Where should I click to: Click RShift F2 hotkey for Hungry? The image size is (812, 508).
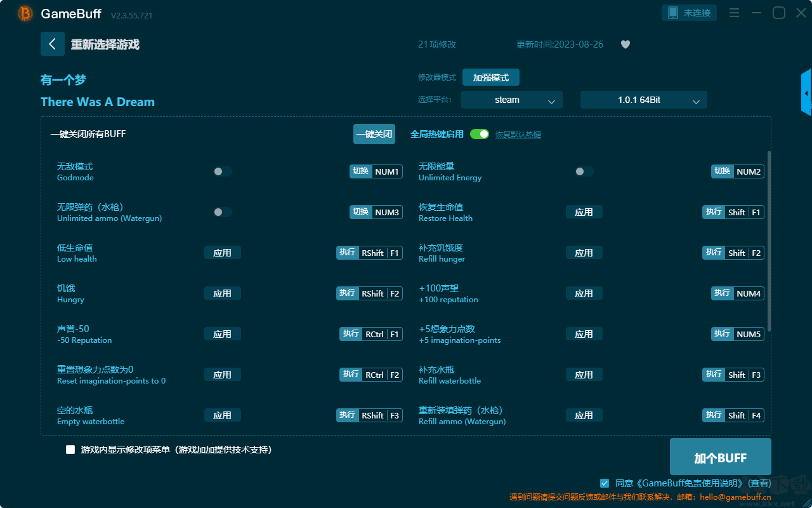point(369,293)
